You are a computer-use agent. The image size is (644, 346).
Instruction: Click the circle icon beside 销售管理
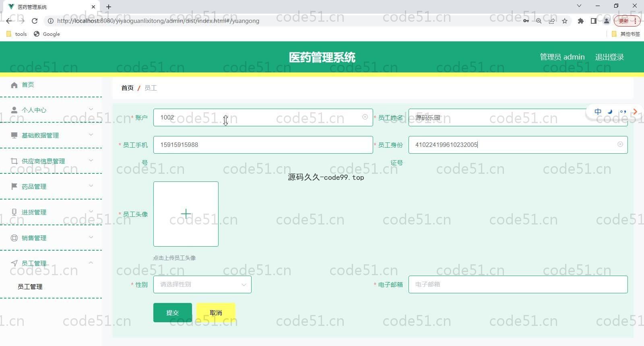[14, 238]
